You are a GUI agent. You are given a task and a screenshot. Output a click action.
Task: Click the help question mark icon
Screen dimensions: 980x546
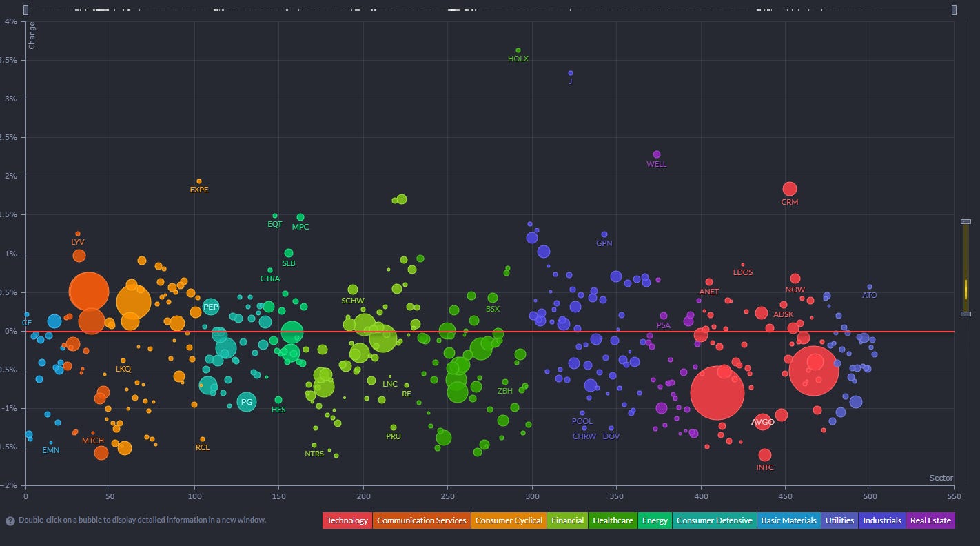click(10, 520)
